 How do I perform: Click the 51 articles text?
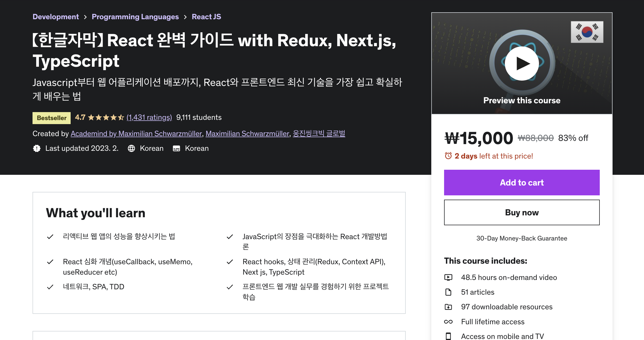[478, 292]
